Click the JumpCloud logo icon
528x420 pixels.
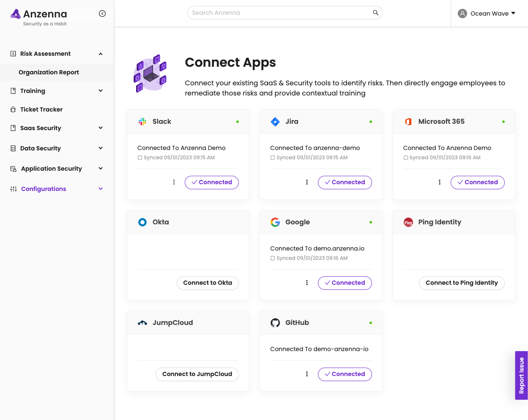click(x=142, y=323)
